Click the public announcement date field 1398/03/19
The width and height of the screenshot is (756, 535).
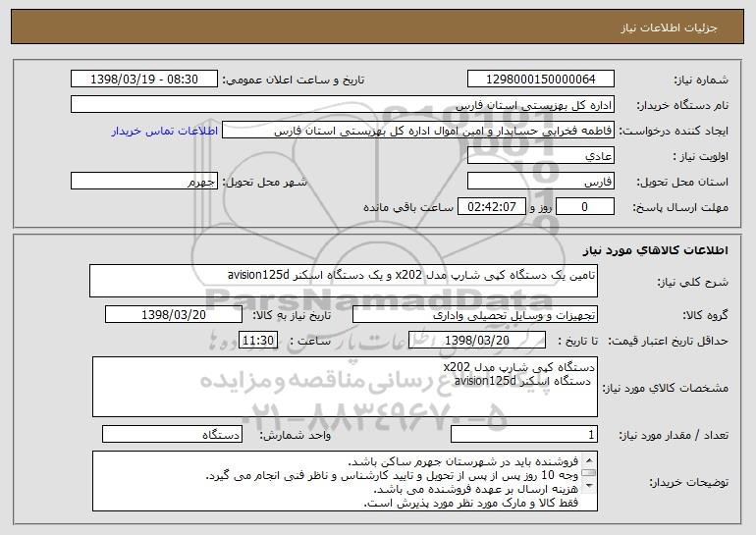[144, 80]
